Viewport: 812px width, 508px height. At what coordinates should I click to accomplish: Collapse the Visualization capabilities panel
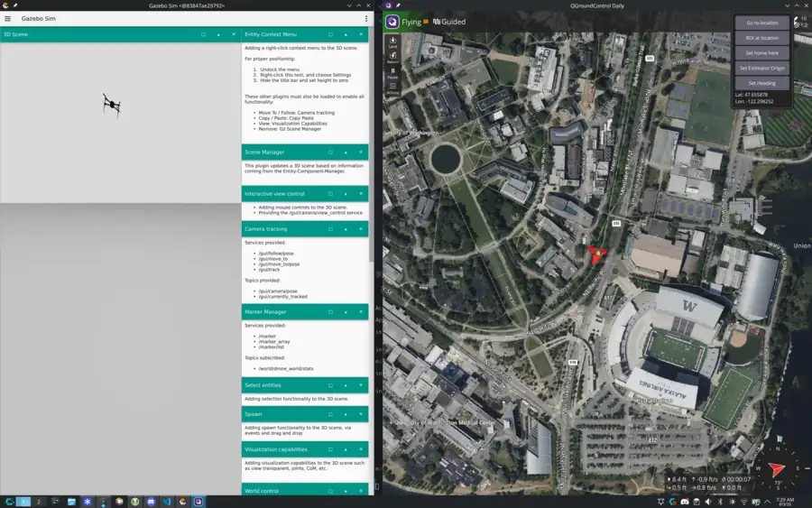coord(346,449)
